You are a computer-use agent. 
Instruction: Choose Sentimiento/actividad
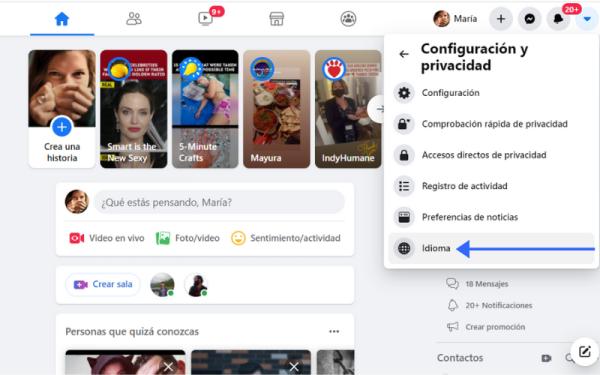point(286,238)
